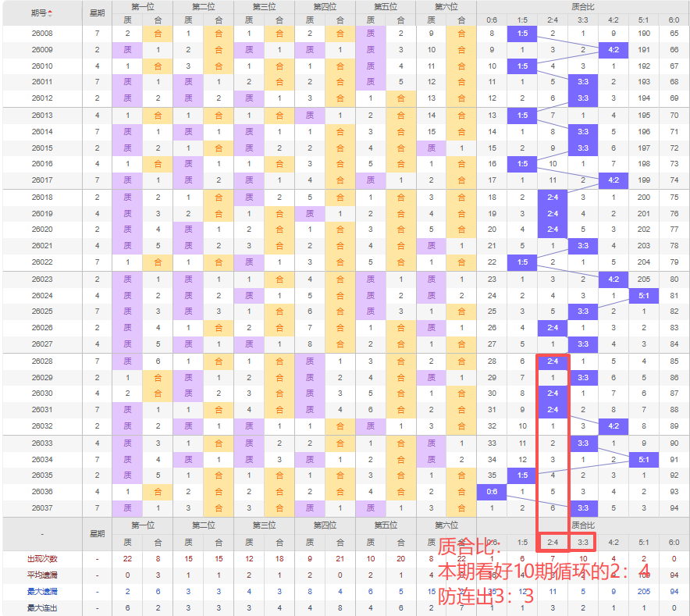The height and width of the screenshot is (616, 690).
Task: Click the 6:0 column header at top
Action: point(674,20)
